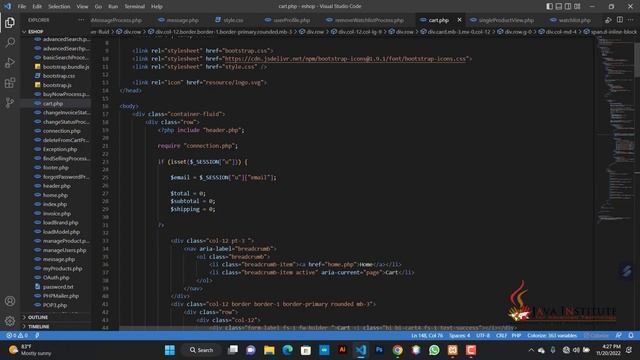Image resolution: width=640 pixels, height=360 pixels.
Task: Click the feedback icon in status bar
Action: (619, 336)
